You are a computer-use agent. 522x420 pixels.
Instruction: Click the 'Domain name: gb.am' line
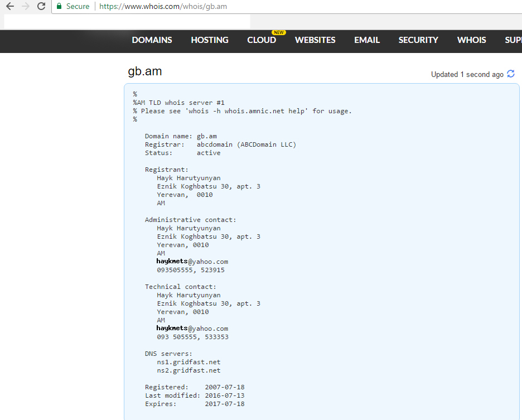181,136
